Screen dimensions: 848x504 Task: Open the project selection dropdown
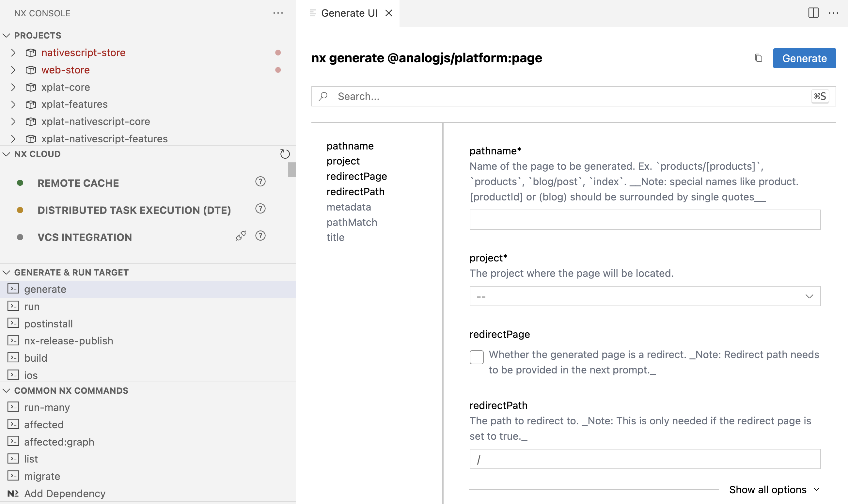645,296
